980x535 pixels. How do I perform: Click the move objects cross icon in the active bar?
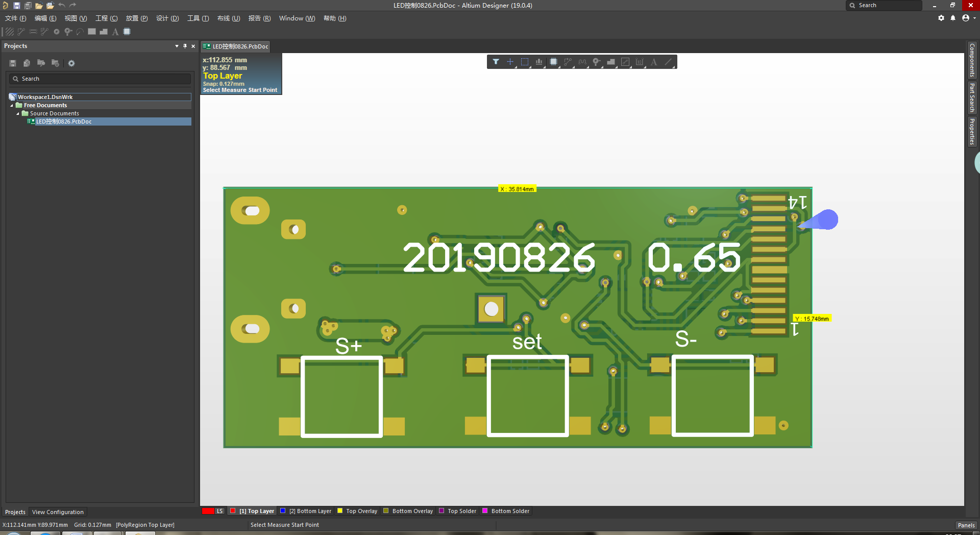510,62
